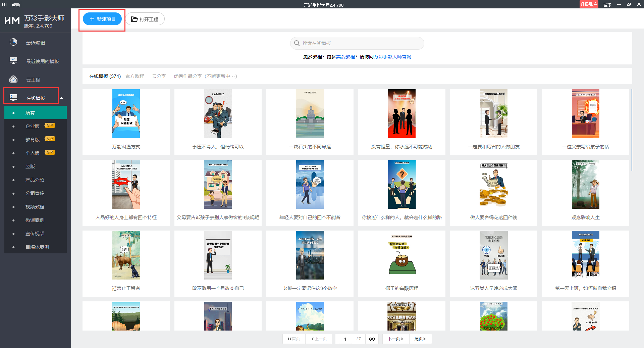Open the 实战教程 link

[345, 57]
